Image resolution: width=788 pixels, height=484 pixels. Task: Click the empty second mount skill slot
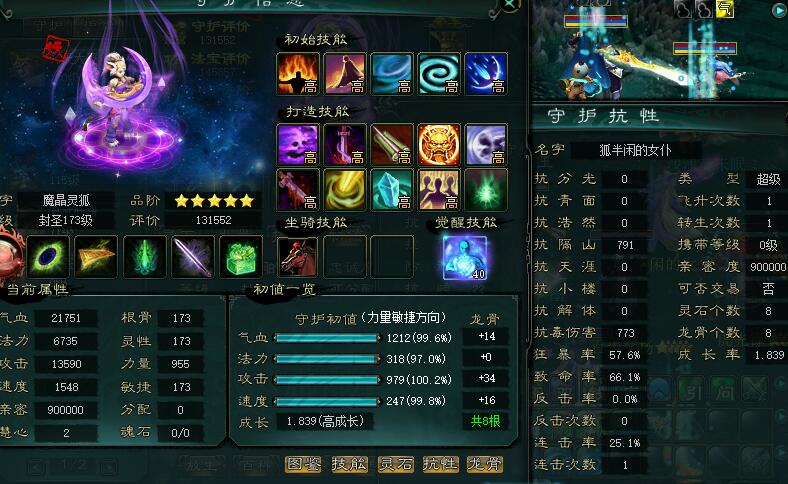[345, 257]
